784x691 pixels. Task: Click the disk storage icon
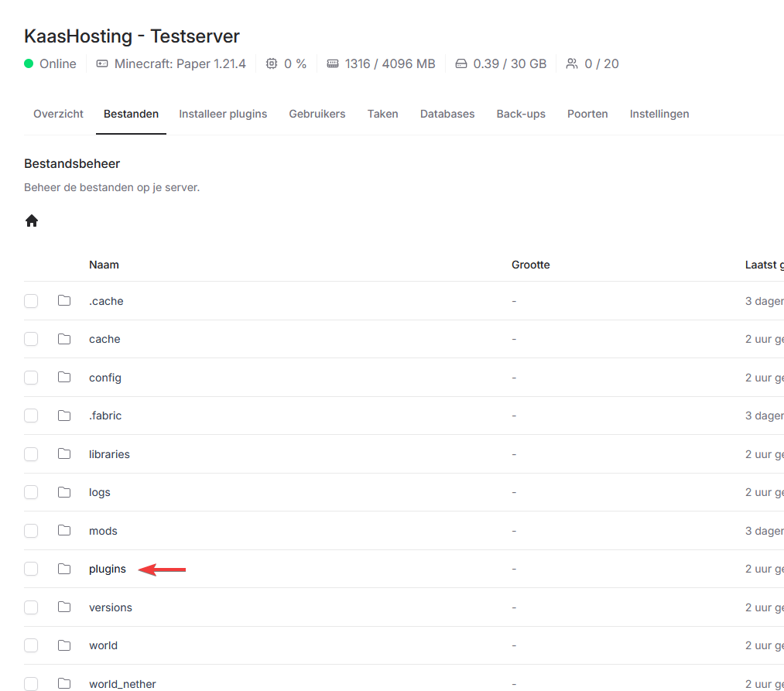(x=461, y=64)
